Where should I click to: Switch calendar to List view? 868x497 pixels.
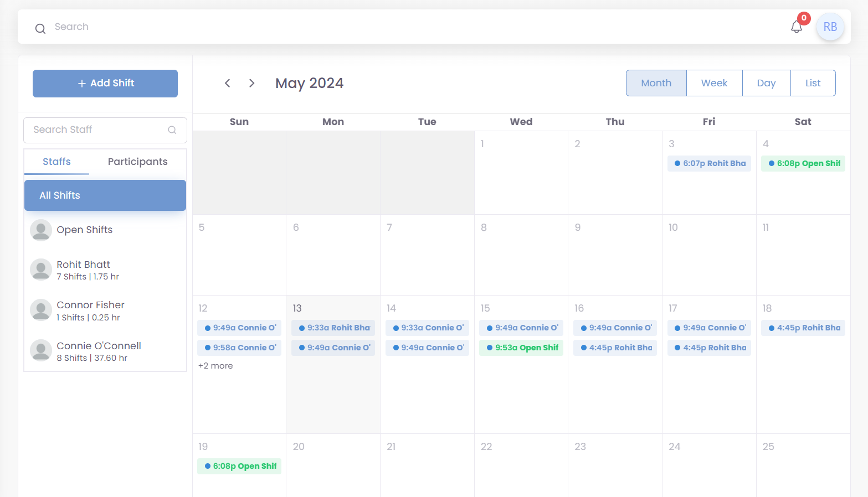point(813,83)
